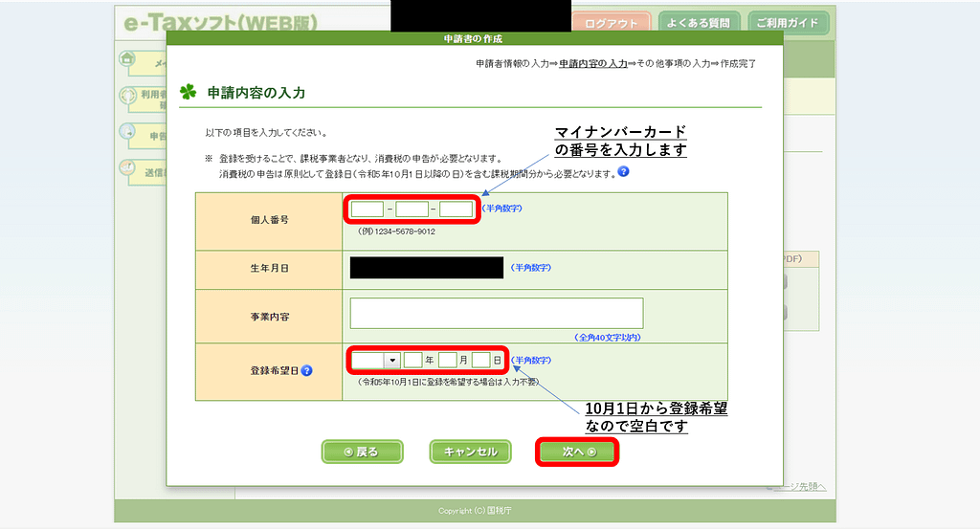The width and height of the screenshot is (980, 529).
Task: Click the ログアウト tab at the top
Action: tap(611, 23)
